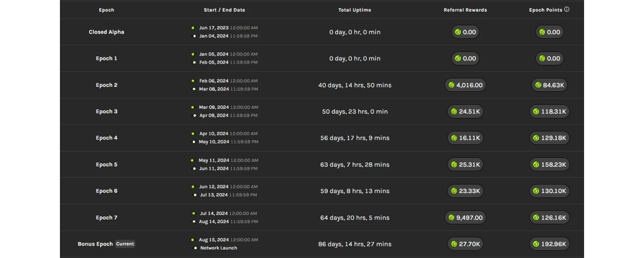
Task: Click the coin icon in Epoch 2 referral rewards
Action: coord(452,85)
